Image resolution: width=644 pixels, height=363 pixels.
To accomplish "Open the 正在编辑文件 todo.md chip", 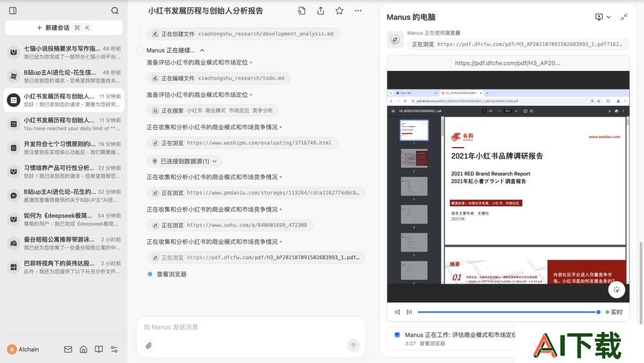I will 218,78.
